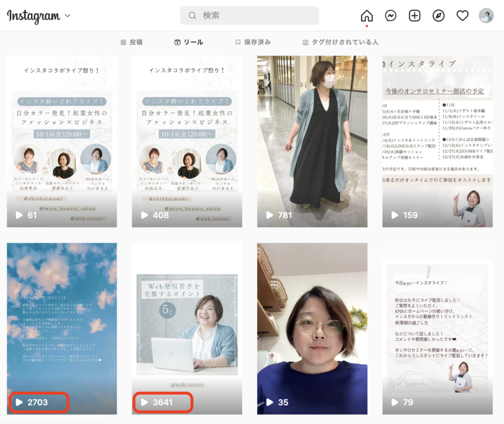Screen dimensions: 504x424
Task: Click the magnifier icon in search bar
Action: point(192,15)
